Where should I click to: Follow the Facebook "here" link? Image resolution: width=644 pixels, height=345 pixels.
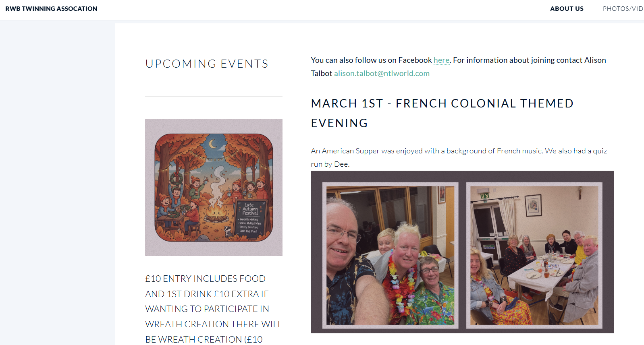[441, 60]
